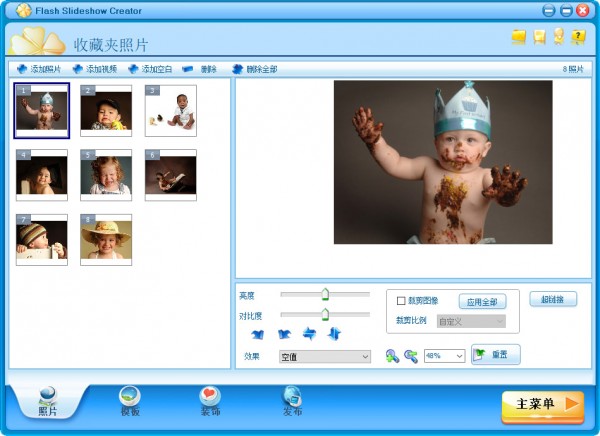Click the horizontal flip icon
The width and height of the screenshot is (600, 436).
309,333
